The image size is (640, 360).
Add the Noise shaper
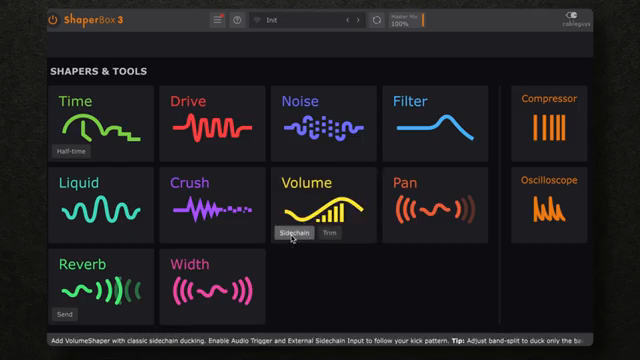pos(324,123)
